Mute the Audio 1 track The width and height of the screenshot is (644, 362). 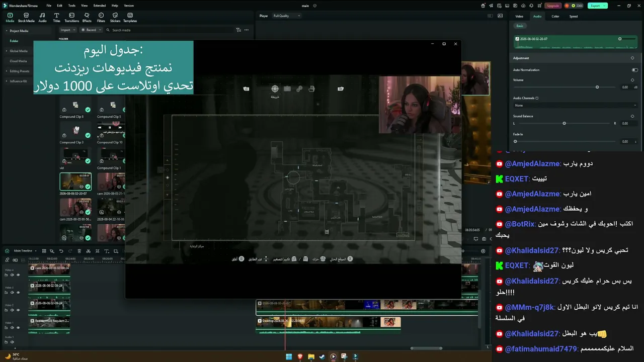(x=12, y=342)
